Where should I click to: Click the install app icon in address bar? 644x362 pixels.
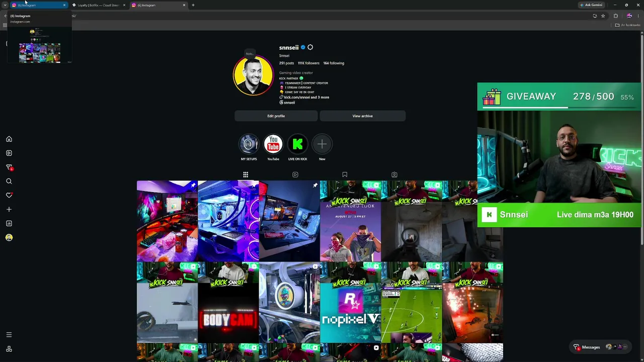(x=595, y=16)
